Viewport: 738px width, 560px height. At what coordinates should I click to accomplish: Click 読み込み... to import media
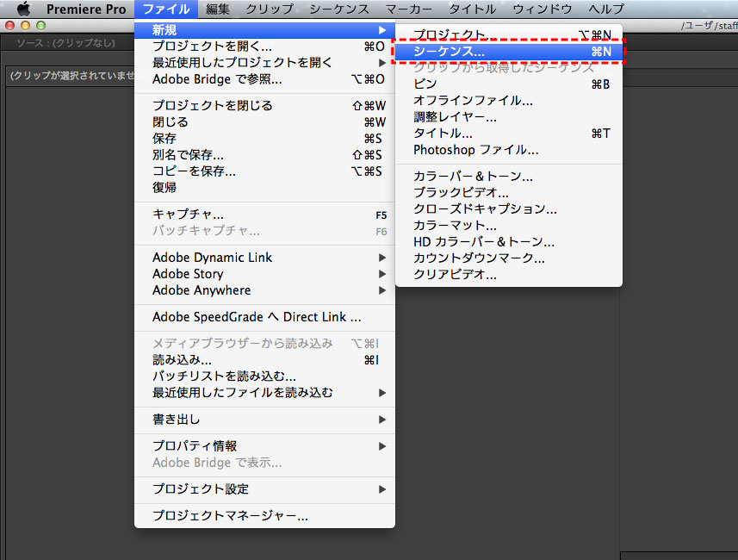click(264, 360)
